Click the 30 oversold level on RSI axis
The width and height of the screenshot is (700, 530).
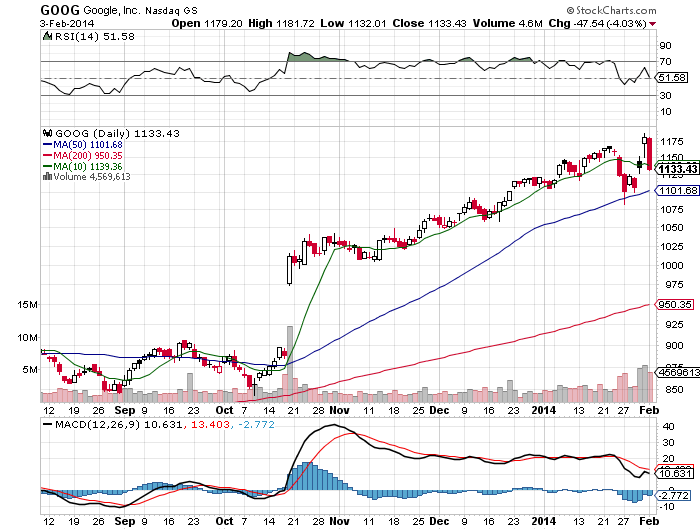tap(666, 95)
